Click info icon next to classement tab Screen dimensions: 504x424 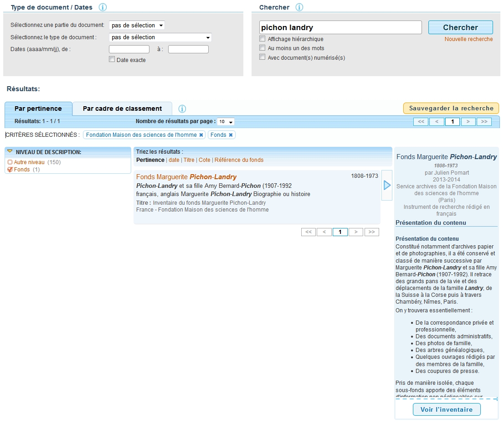coord(182,109)
